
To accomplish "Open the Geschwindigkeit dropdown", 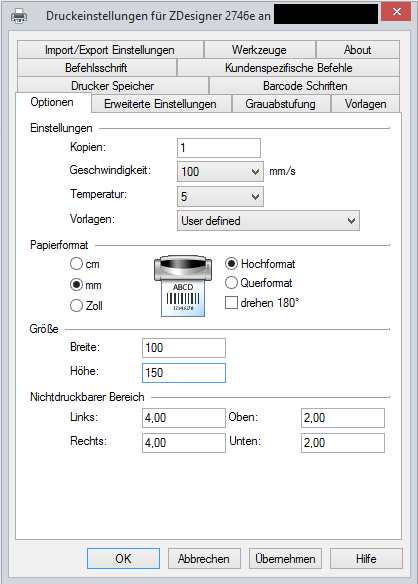I will pyautogui.click(x=220, y=171).
